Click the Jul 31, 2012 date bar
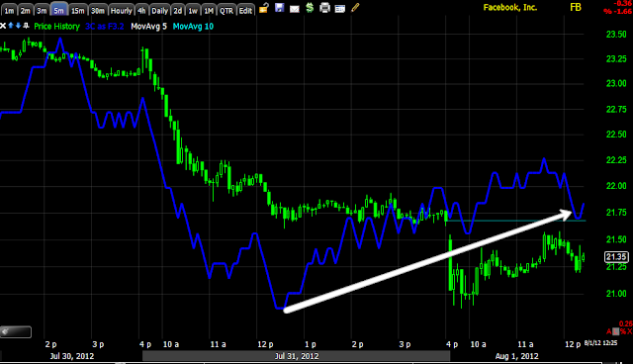This screenshot has width=633, height=364. 297,356
